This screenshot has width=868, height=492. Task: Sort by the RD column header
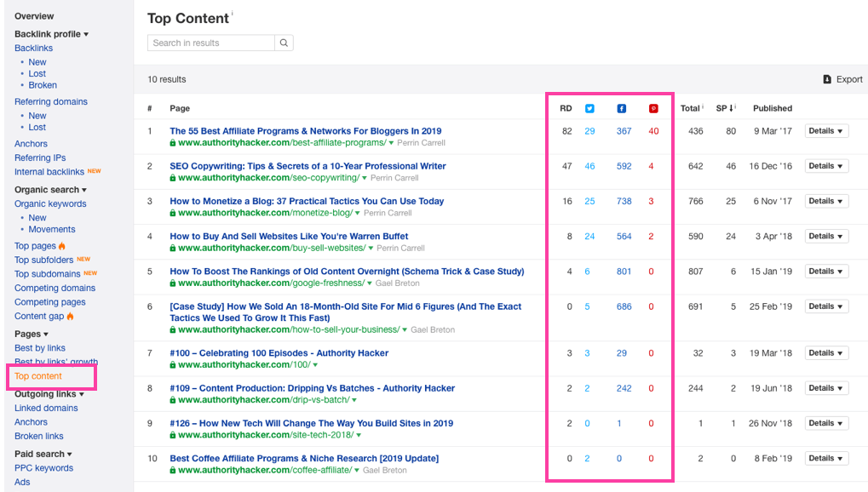(x=566, y=108)
